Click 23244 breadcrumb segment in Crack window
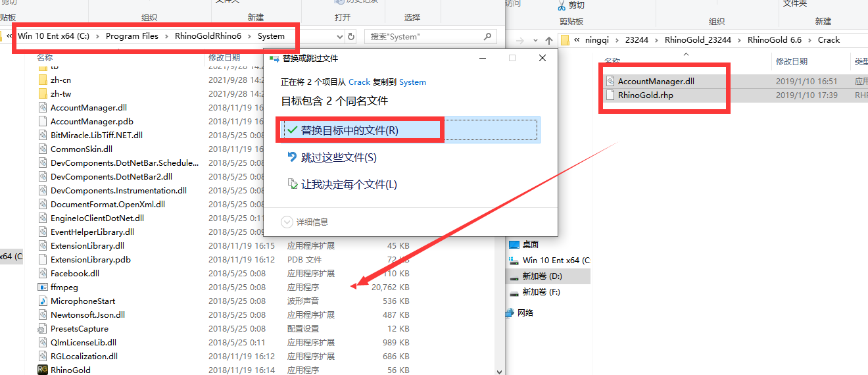The height and width of the screenshot is (375, 868). (x=637, y=40)
